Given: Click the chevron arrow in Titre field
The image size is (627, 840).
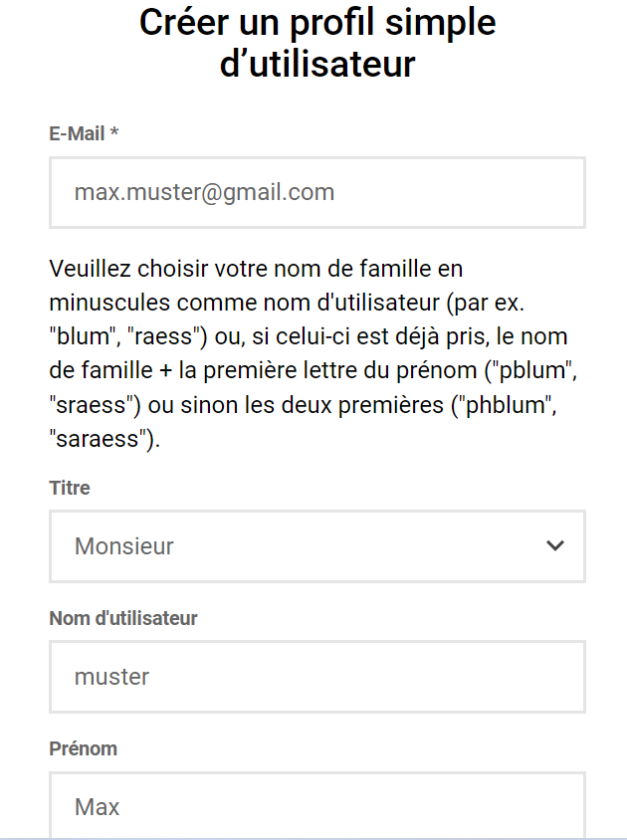Looking at the screenshot, I should [555, 545].
